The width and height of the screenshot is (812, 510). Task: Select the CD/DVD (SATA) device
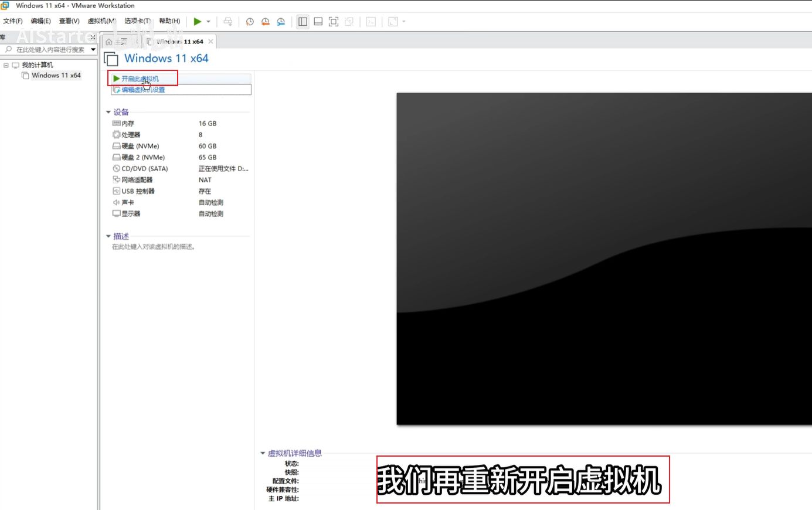pos(144,169)
